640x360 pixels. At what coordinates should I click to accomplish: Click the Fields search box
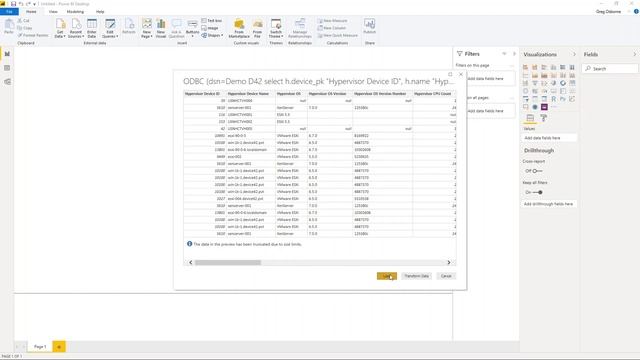coord(610,69)
